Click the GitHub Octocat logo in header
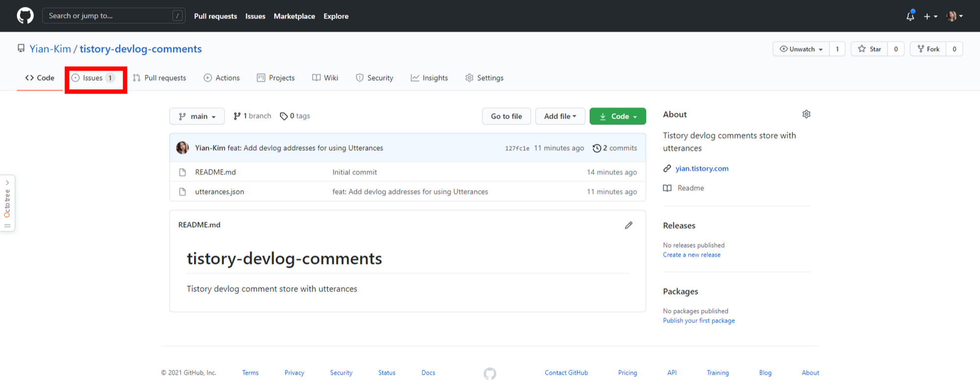Image resolution: width=980 pixels, height=389 pixels. (x=25, y=16)
